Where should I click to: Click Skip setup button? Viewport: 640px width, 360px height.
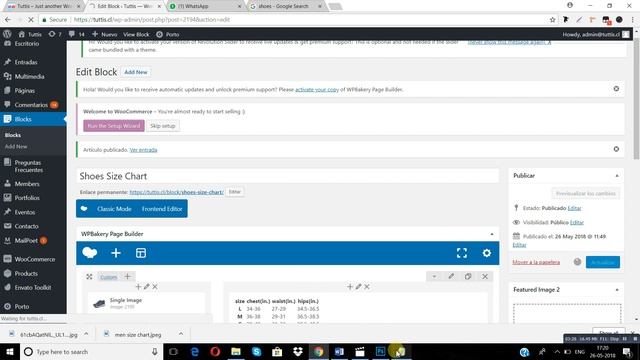pyautogui.click(x=162, y=126)
